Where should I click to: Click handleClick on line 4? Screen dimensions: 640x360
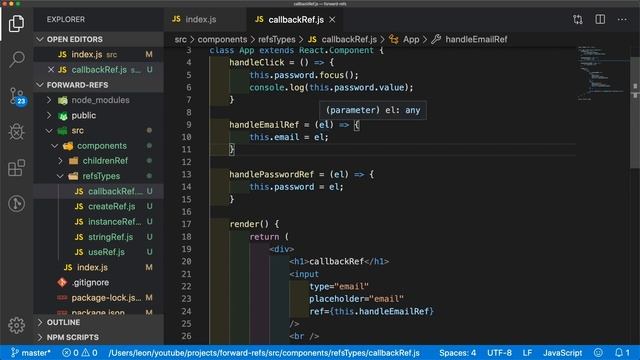click(257, 62)
